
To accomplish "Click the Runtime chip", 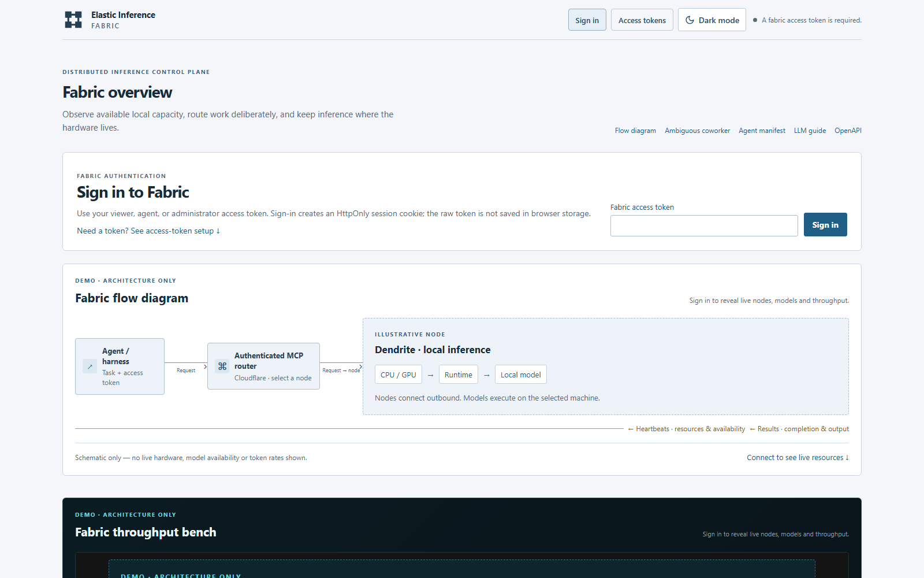I will coord(458,375).
